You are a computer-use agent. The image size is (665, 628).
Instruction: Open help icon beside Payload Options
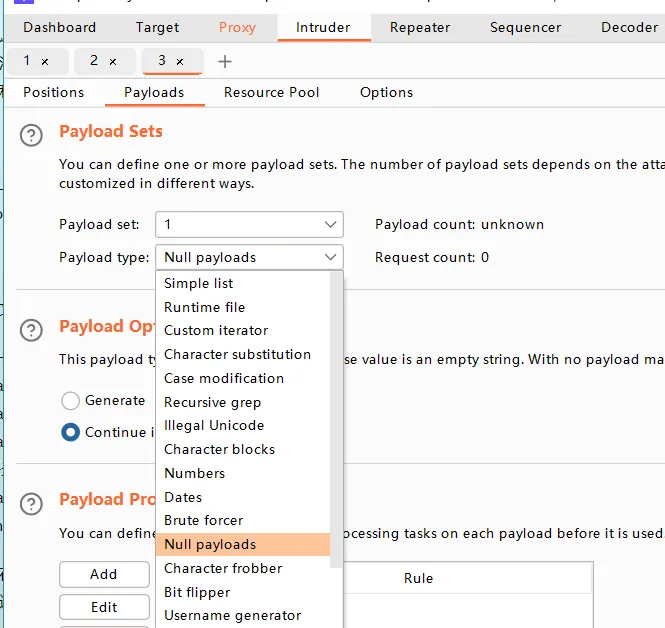(32, 330)
